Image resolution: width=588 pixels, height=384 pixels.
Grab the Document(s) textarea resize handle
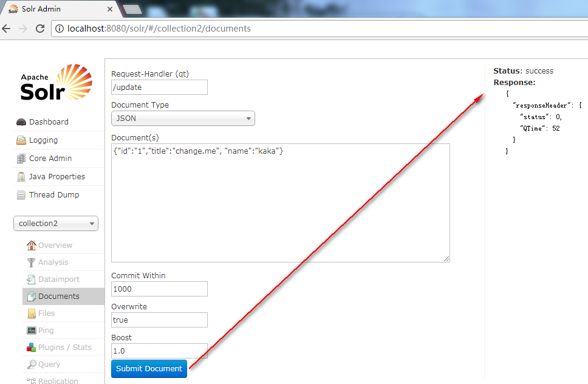click(x=446, y=259)
